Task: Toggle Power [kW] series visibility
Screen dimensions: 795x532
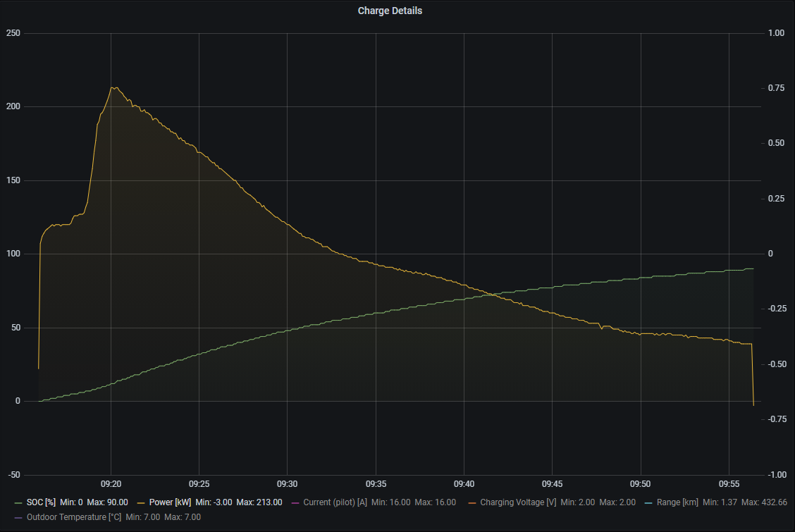Action: pyautogui.click(x=170, y=502)
